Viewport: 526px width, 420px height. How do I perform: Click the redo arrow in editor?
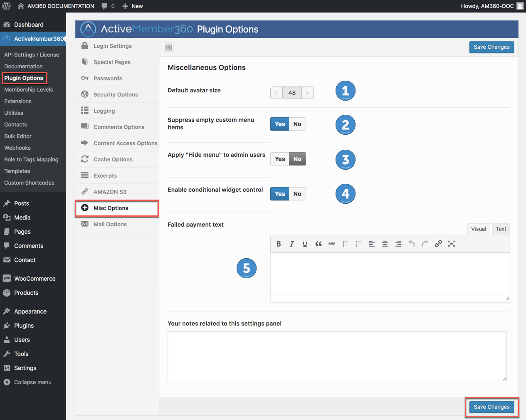(425, 244)
